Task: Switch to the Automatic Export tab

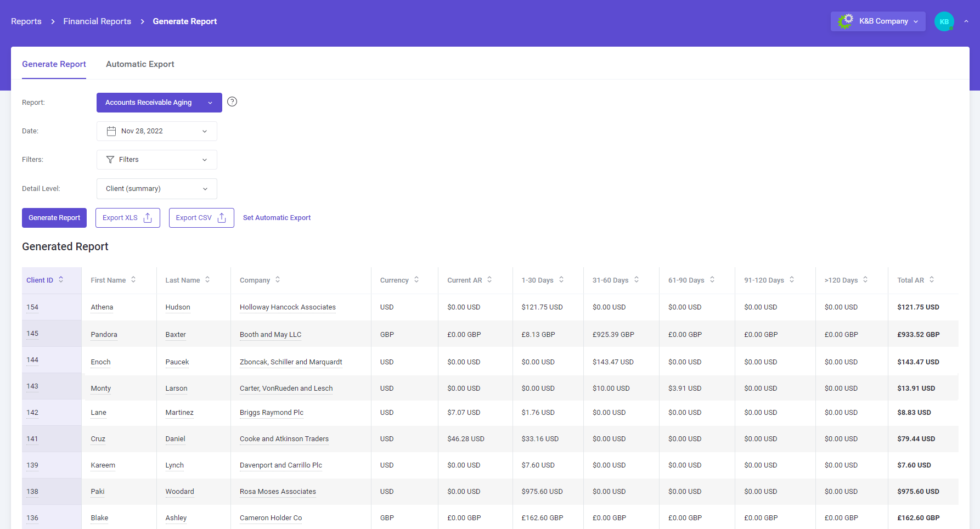Action: tap(140, 64)
